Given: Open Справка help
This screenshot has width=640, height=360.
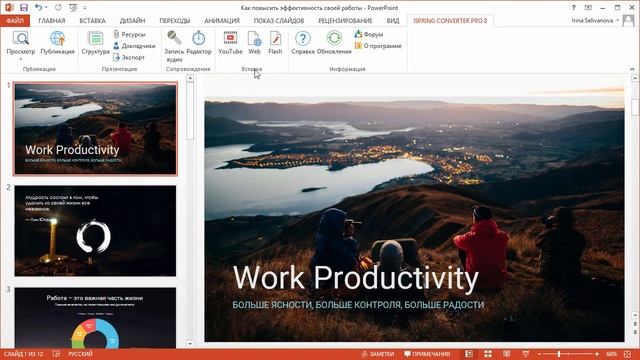Looking at the screenshot, I should point(302,43).
